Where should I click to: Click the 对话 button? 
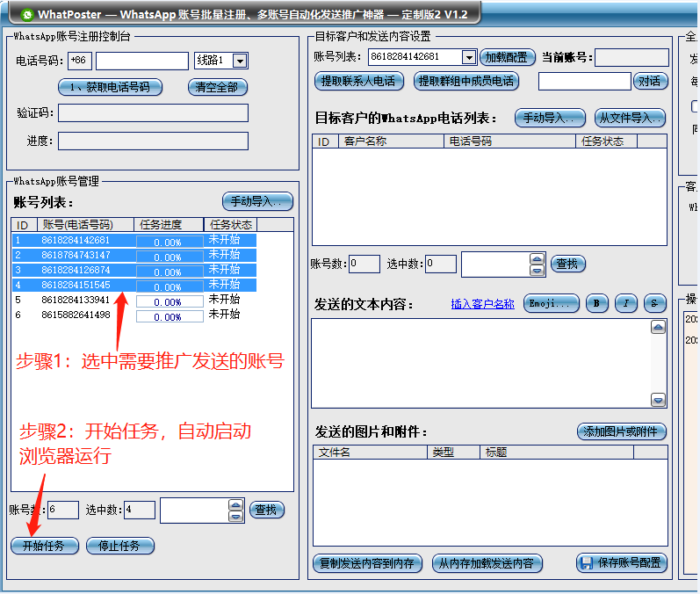[x=651, y=82]
